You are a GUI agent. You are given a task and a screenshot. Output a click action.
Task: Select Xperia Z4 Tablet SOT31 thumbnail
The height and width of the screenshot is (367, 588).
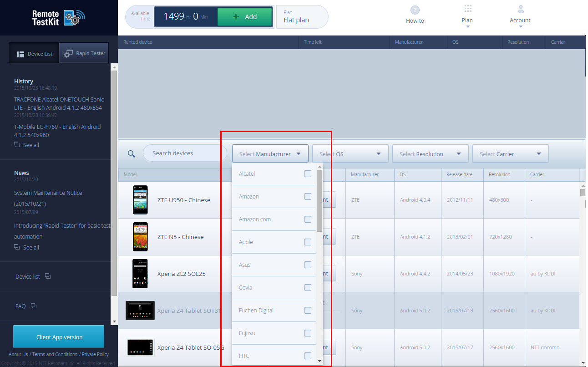140,311
